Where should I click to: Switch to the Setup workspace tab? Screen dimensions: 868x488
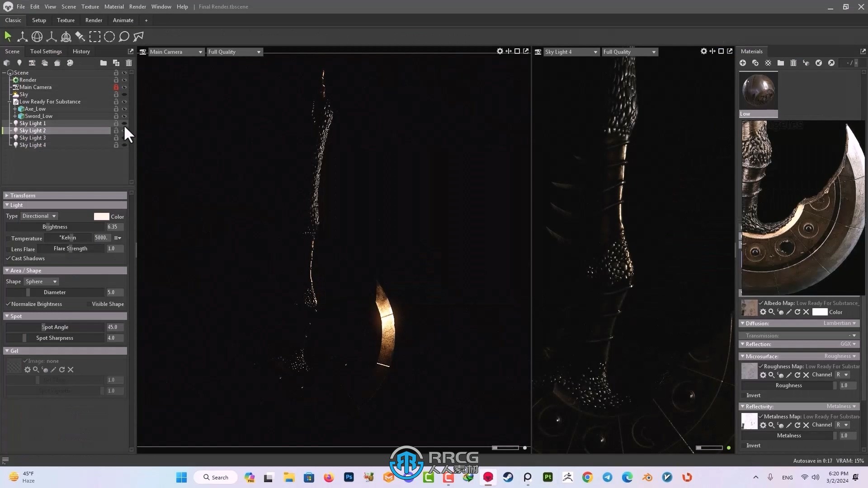[39, 20]
